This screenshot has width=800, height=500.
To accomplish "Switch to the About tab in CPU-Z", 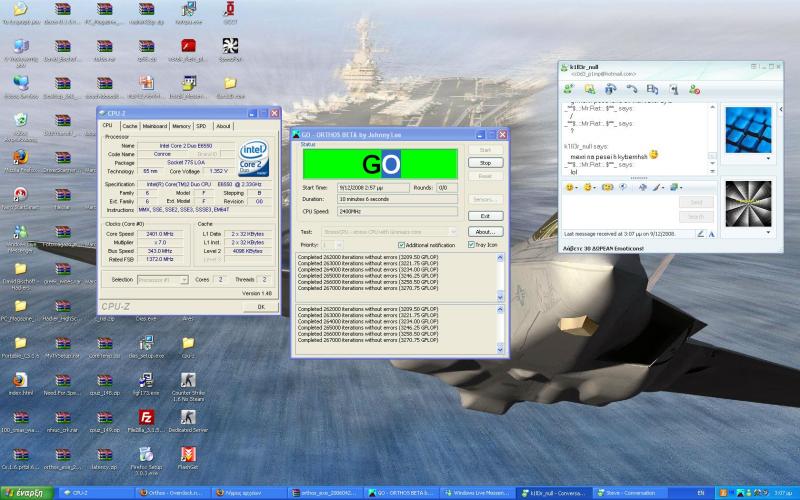I will click(x=223, y=126).
